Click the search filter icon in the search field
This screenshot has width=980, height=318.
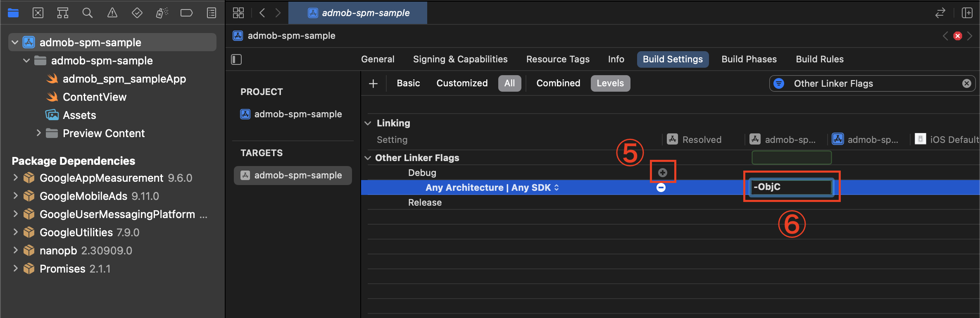[x=779, y=83]
